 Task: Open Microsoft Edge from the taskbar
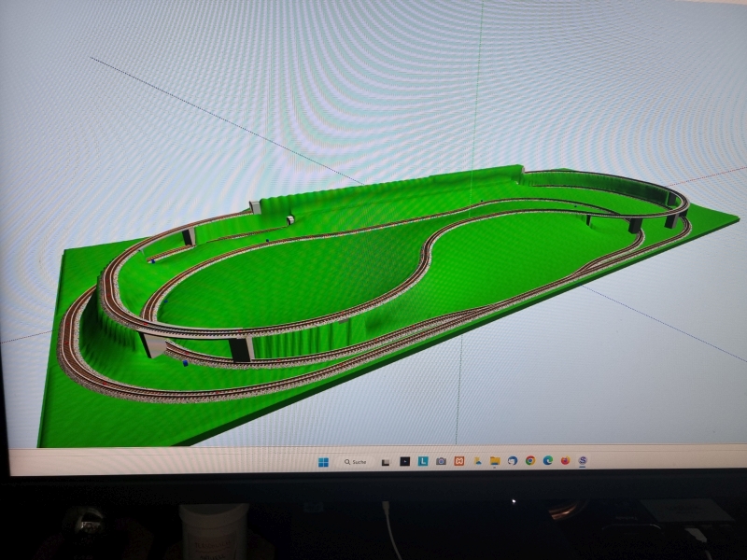click(547, 462)
